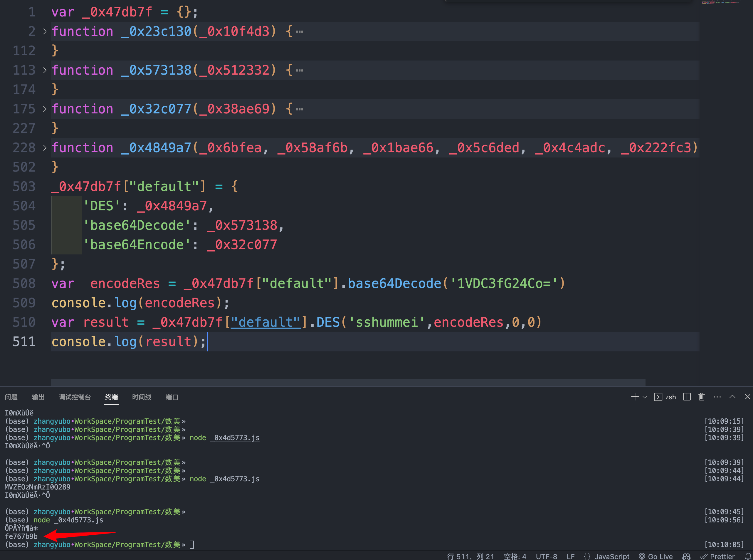Change LF end-of-line sequence

click(x=570, y=556)
